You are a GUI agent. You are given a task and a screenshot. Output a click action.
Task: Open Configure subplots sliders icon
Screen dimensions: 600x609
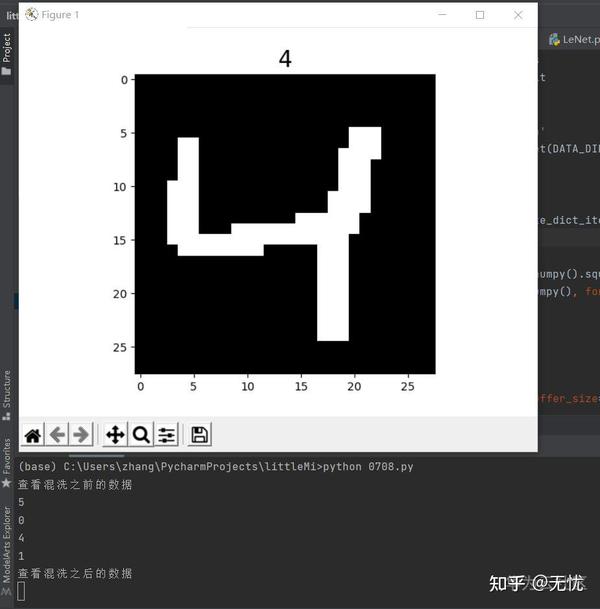pyautogui.click(x=167, y=435)
